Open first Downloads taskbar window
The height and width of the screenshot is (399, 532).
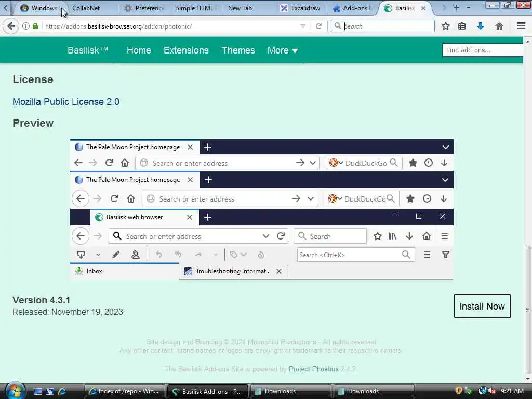(291, 391)
